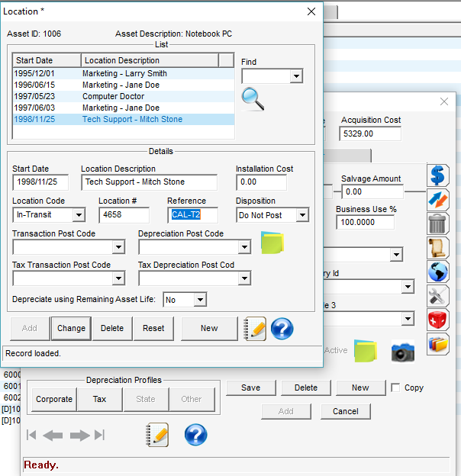Image resolution: width=461 pixels, height=476 pixels.
Task: Select the 1996/06/15 Marketing - Jane Doe row
Action: tap(124, 85)
